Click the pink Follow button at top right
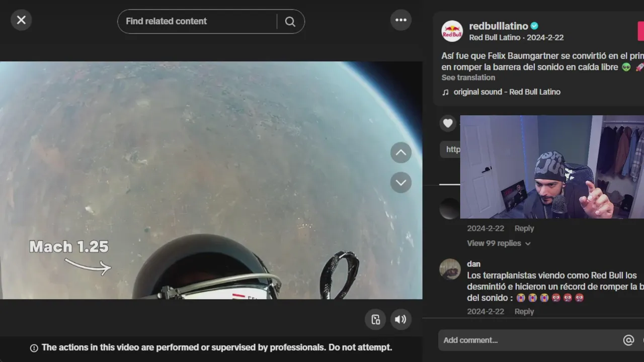 click(x=641, y=31)
